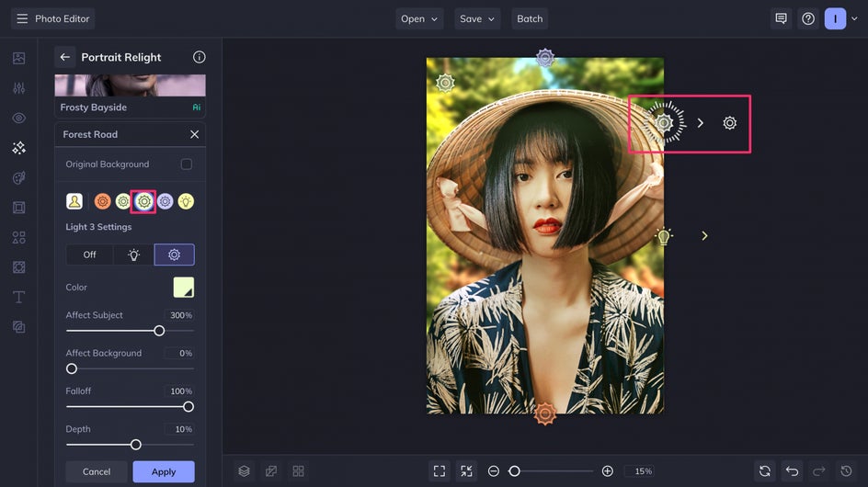Zoom in with the plus button
868x487 pixels.
tap(607, 471)
